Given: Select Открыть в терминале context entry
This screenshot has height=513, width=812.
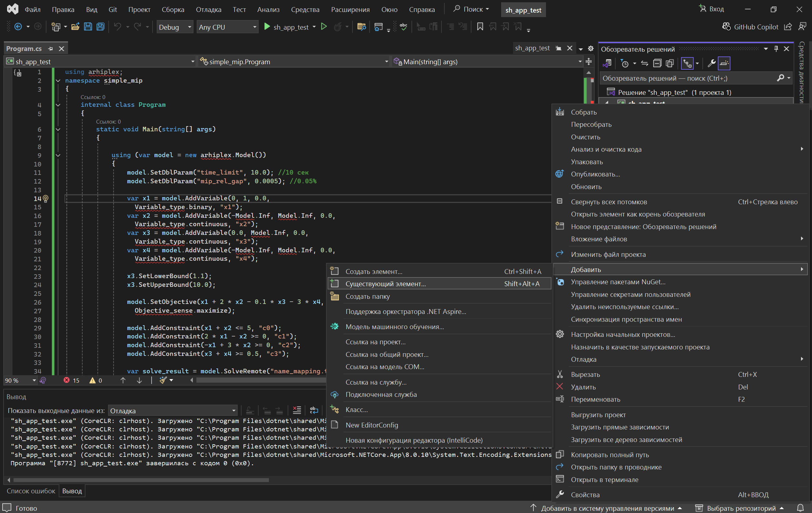Looking at the screenshot, I should click(681, 479).
